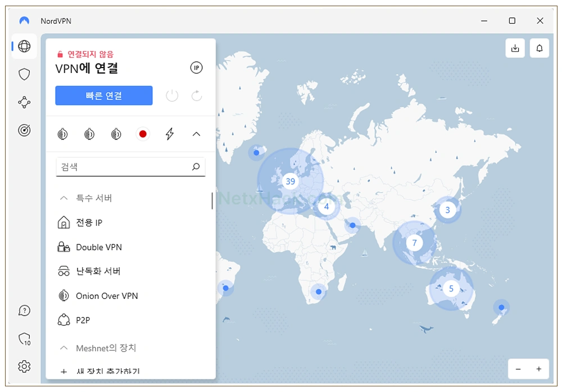Open the Meshnet nodes icon in sidebar
The width and height of the screenshot is (562, 392).
click(24, 102)
